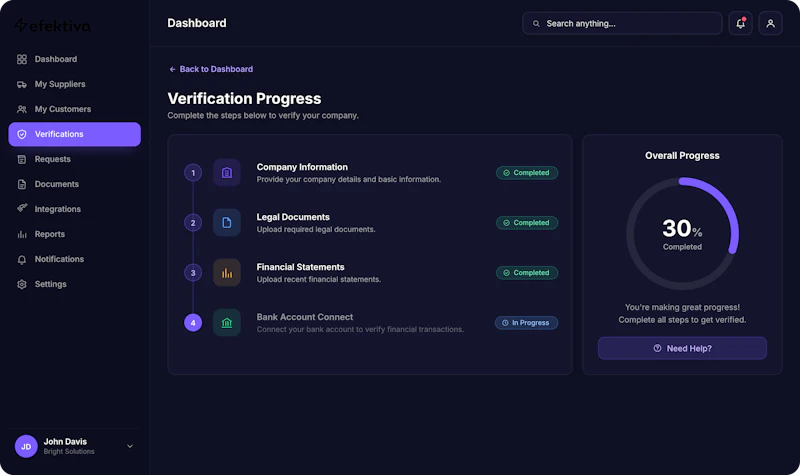Screen dimensions: 800x475
Task: Click the JD user avatar
Action: pyautogui.click(x=26, y=446)
